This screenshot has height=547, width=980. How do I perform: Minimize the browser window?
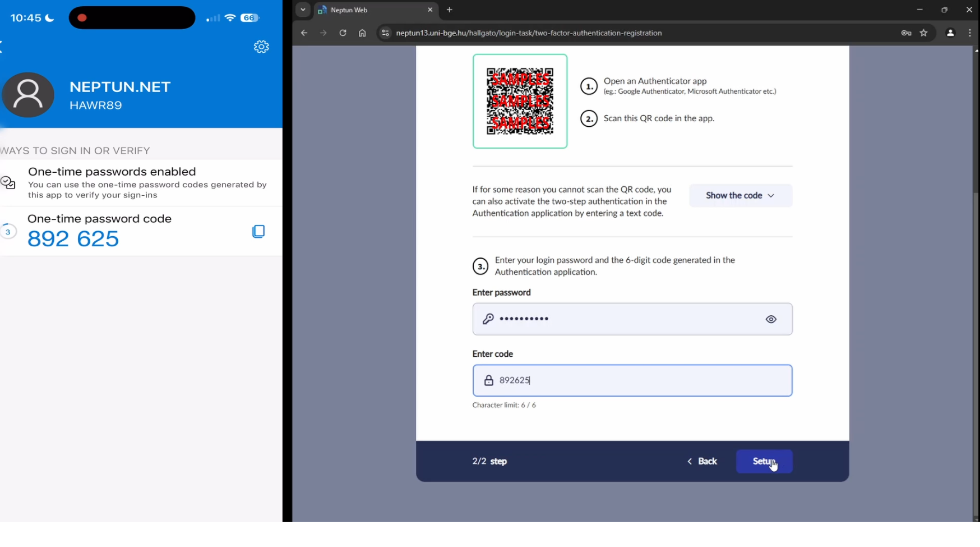(x=919, y=10)
